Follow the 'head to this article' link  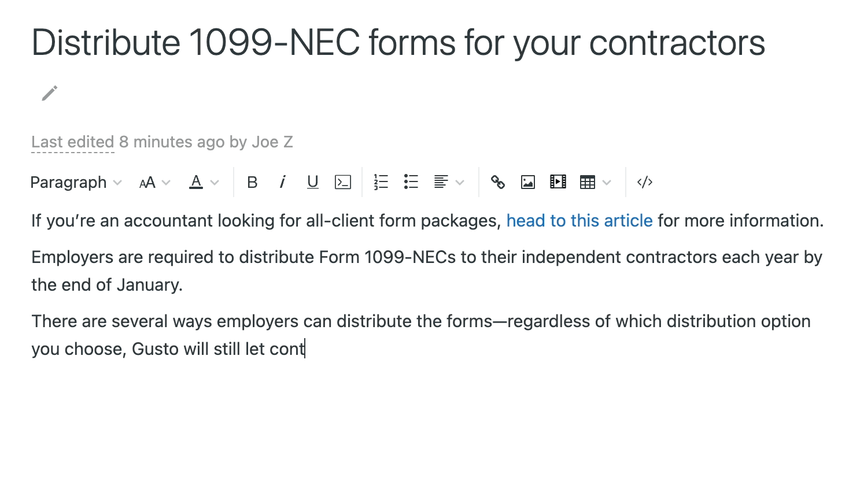coord(579,220)
